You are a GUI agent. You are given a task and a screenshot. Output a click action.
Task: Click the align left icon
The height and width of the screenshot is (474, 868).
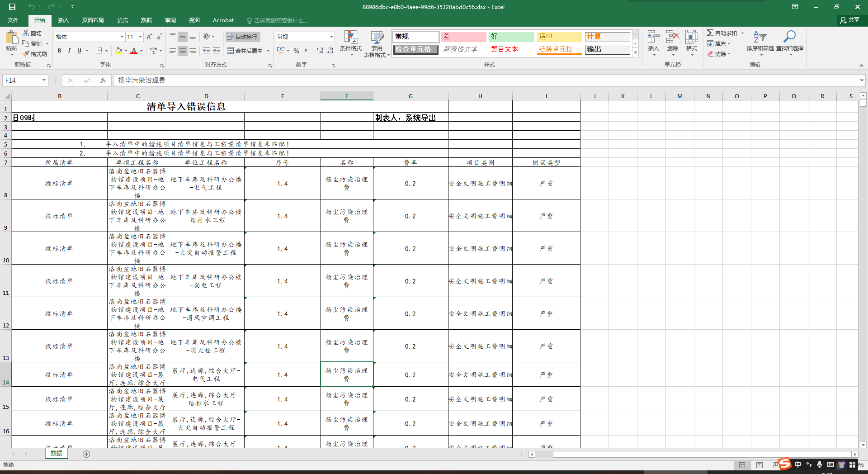(x=173, y=51)
